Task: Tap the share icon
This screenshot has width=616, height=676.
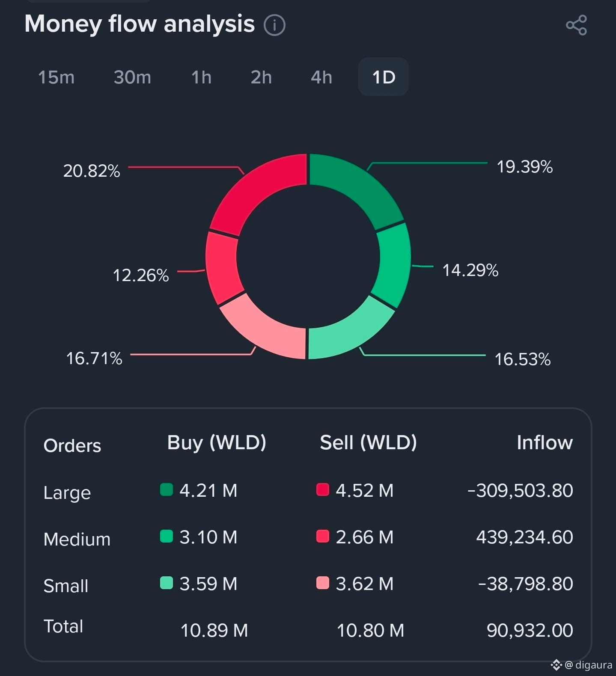Action: pos(576,25)
